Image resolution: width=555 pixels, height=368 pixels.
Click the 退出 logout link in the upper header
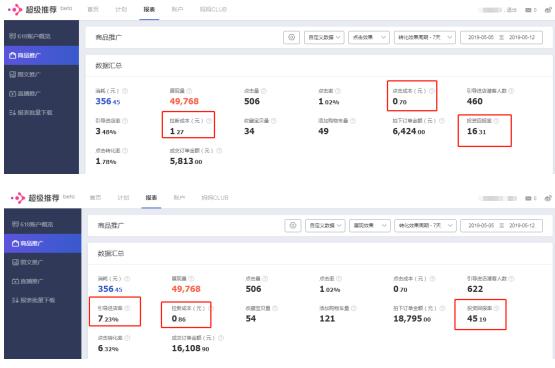tap(511, 10)
